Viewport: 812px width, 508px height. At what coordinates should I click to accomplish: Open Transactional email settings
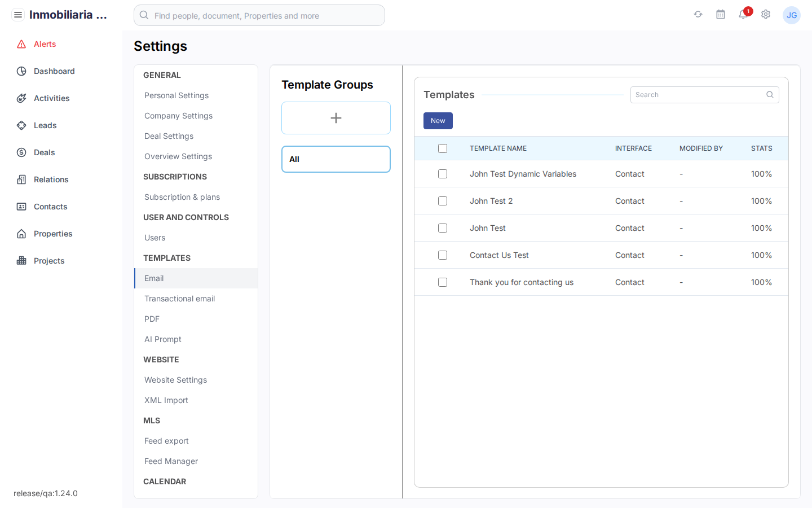pos(179,299)
